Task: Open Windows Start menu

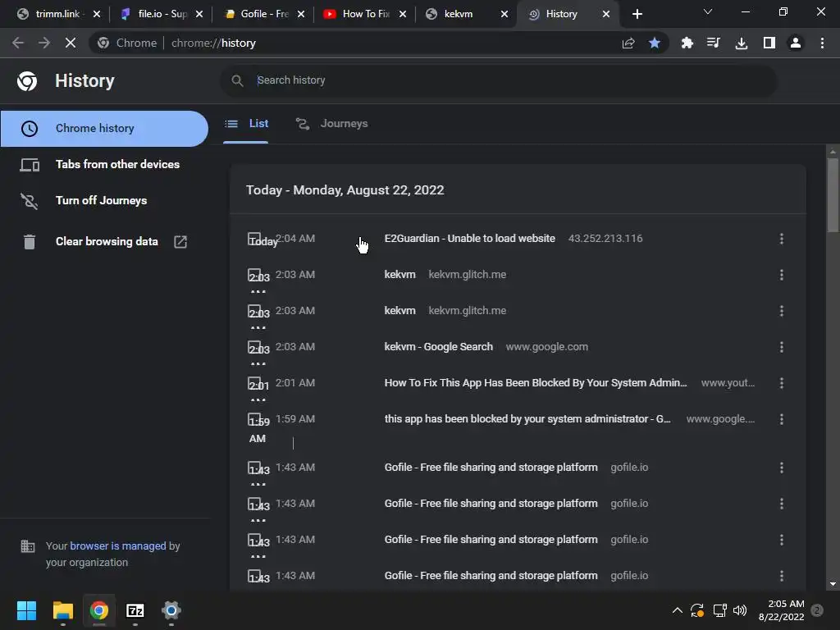Action: 26,610
